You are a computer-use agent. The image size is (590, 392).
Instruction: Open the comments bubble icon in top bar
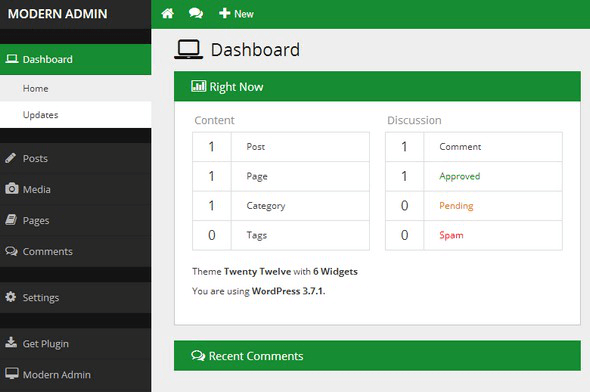tap(196, 14)
